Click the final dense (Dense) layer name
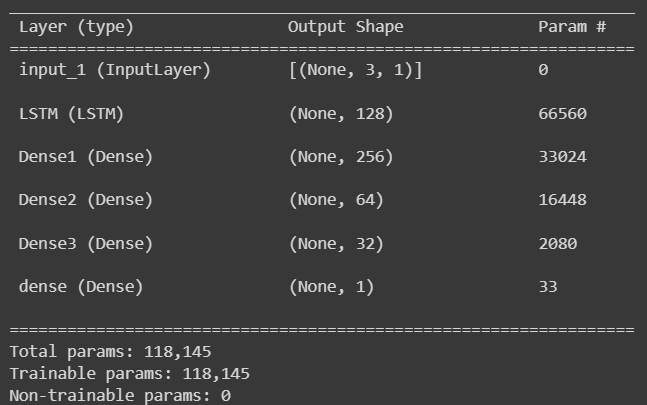The height and width of the screenshot is (405, 647). [x=81, y=287]
